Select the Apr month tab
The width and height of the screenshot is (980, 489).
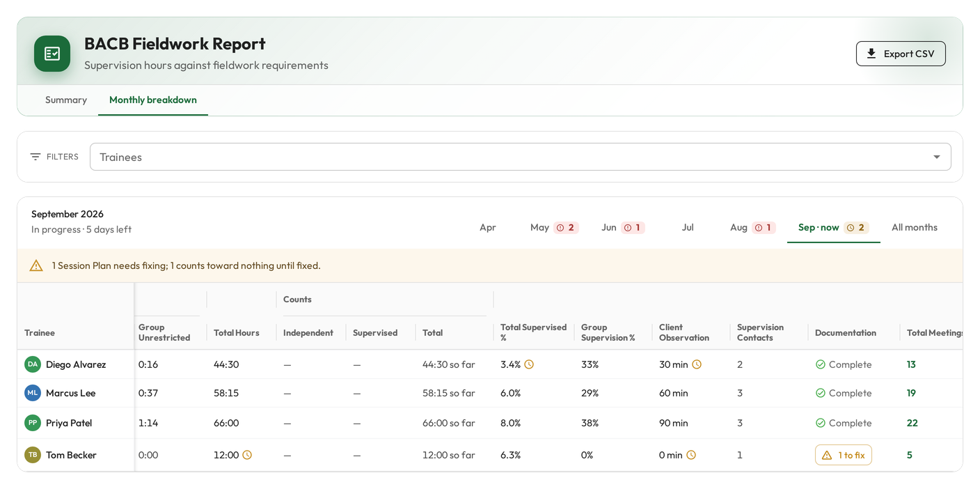coord(488,228)
